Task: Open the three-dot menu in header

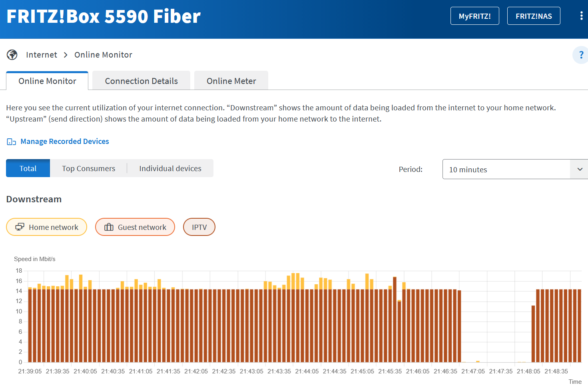Action: [x=581, y=16]
